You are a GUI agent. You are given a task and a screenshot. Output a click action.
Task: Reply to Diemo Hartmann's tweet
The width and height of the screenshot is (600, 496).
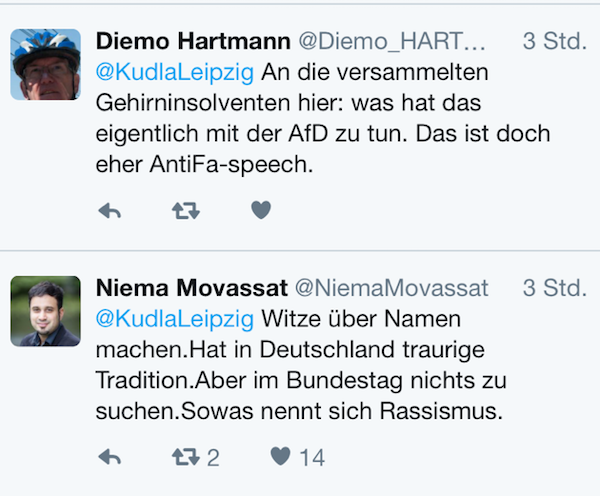pyautogui.click(x=109, y=211)
